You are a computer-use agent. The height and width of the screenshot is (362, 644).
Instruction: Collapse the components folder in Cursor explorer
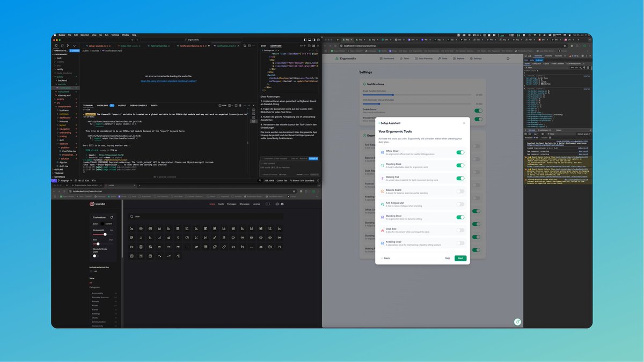64,107
